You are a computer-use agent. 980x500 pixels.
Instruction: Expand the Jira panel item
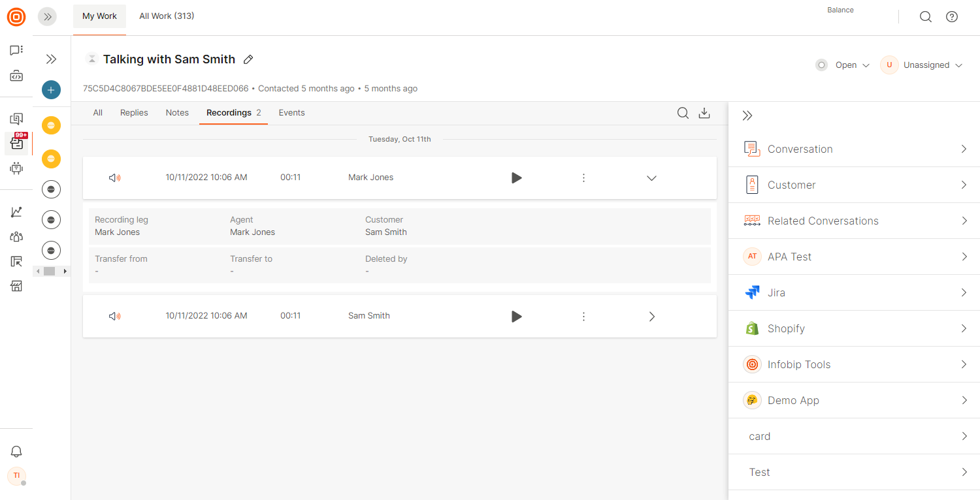click(854, 292)
